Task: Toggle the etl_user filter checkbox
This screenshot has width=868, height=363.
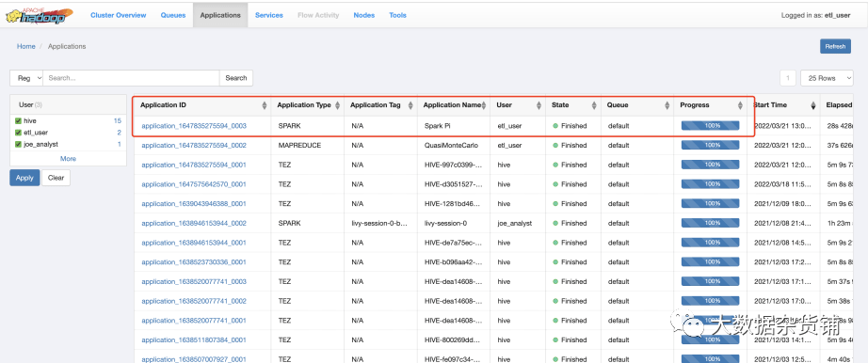Action: click(18, 133)
